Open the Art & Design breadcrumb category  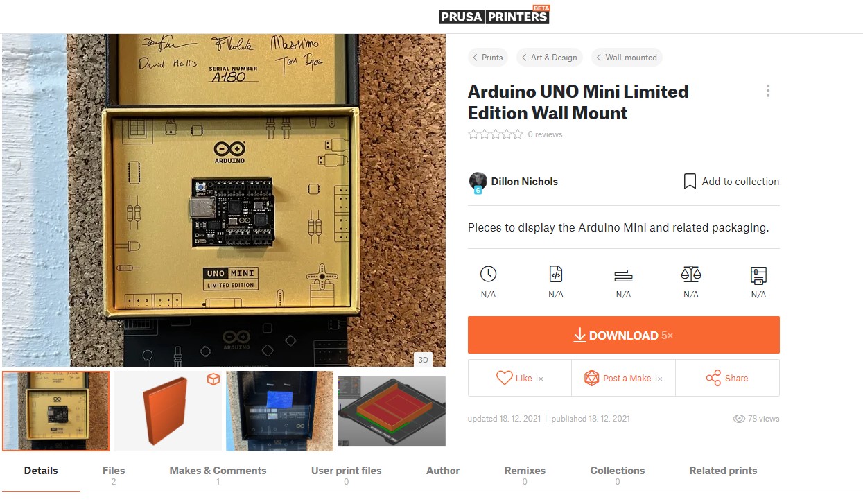pyautogui.click(x=550, y=58)
